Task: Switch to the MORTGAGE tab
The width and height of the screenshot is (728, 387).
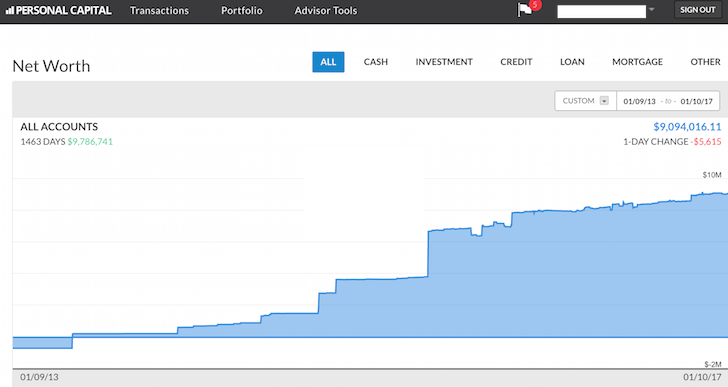Action: pyautogui.click(x=637, y=62)
